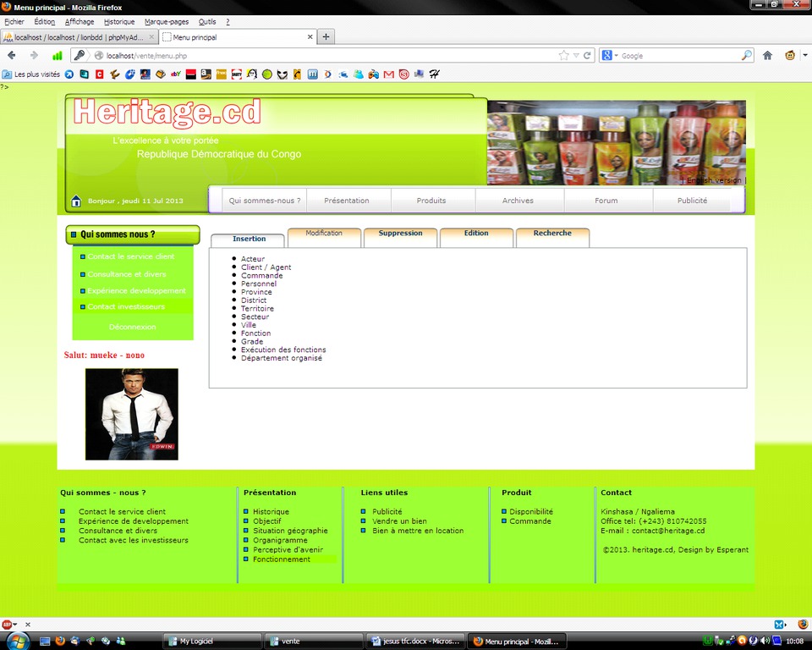Open the Marque-pages menu
Screen dimensions: 812x650
pos(167,22)
